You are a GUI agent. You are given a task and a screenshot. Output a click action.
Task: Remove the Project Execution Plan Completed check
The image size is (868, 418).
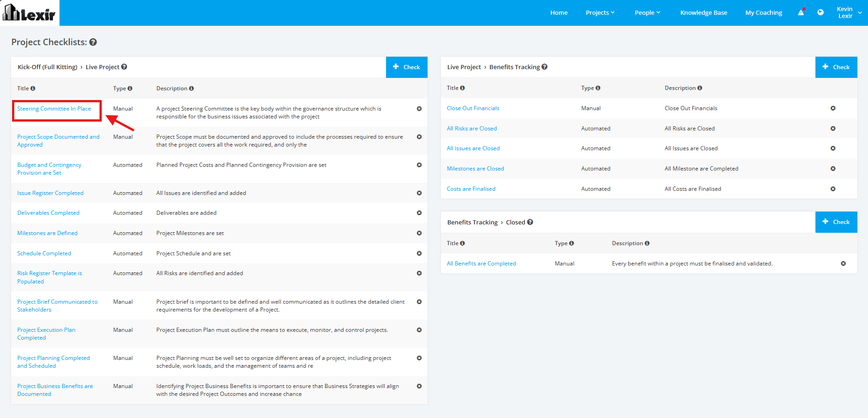[419, 330]
